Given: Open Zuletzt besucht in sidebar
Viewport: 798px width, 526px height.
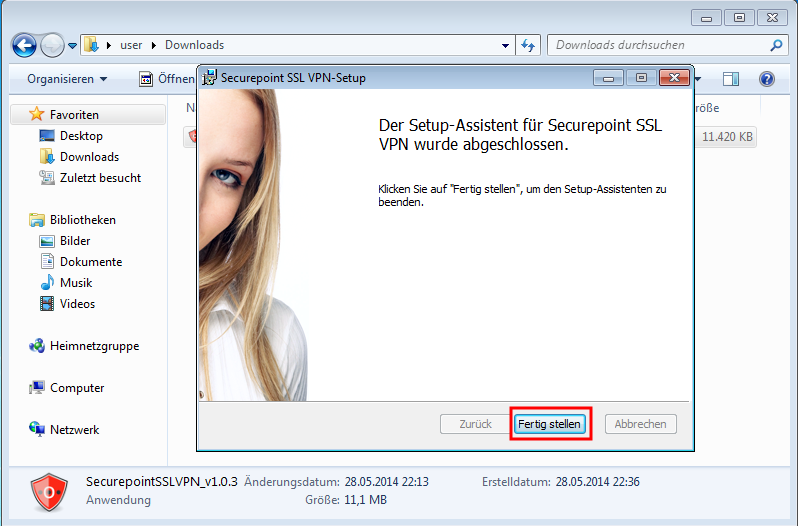Looking at the screenshot, I should tap(100, 178).
